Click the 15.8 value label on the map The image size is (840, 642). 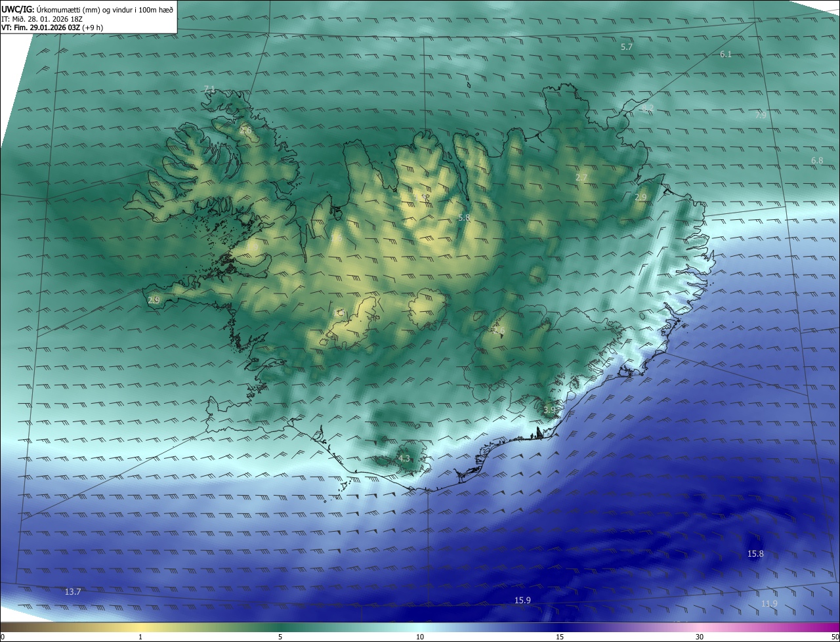(x=755, y=554)
